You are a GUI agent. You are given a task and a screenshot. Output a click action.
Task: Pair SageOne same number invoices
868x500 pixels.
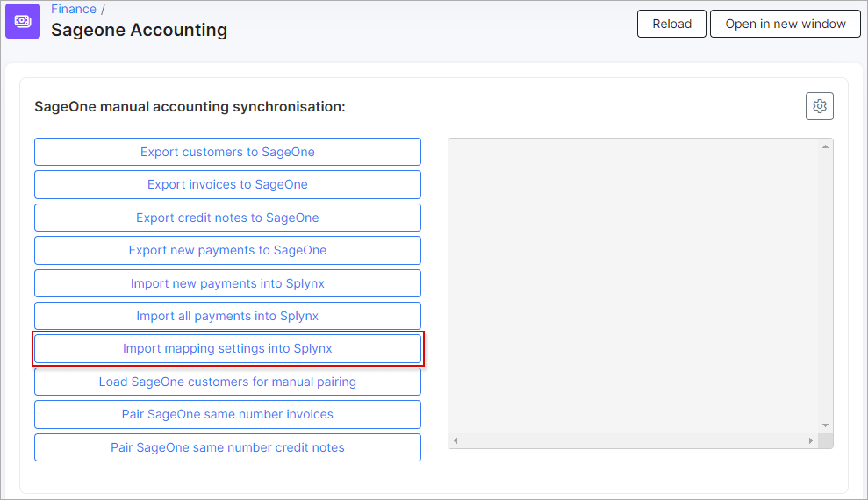click(x=227, y=414)
